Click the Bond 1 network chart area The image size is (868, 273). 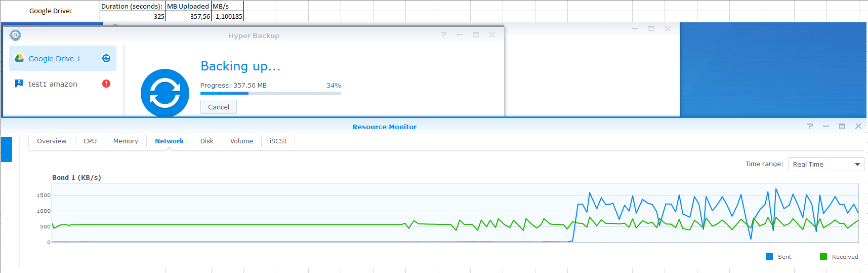[x=455, y=213]
